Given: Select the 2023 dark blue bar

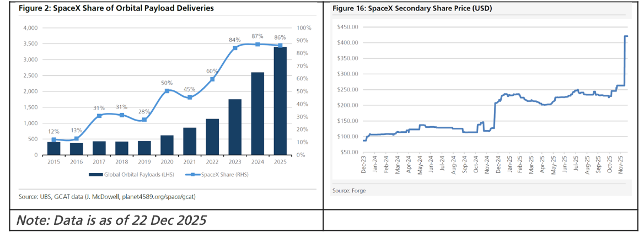Looking at the screenshot, I should tap(235, 128).
